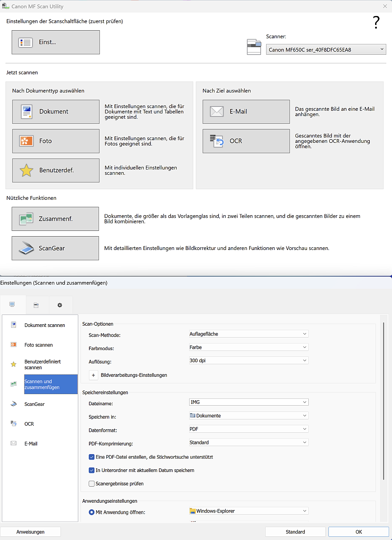Enable Scanergebnisse prüfen checkbox
This screenshot has width=392, height=540.
[92, 484]
